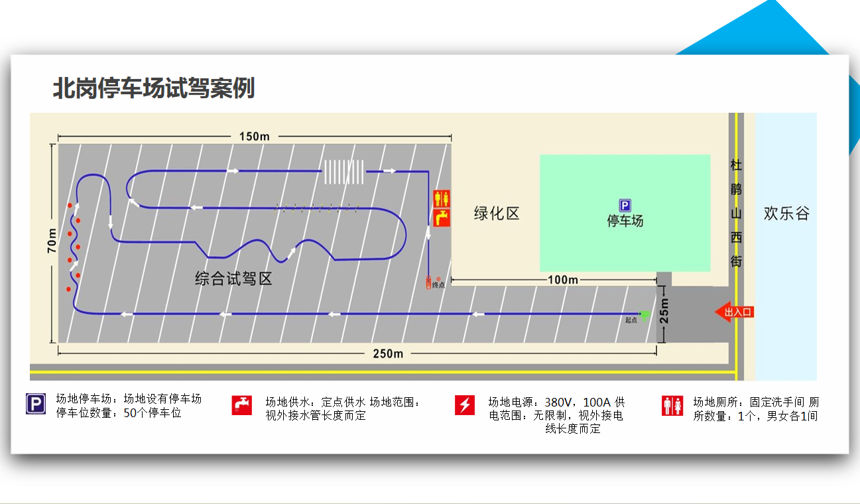Click the red 终点 end marker icon
Screen dimensions: 860x504
pos(430,282)
